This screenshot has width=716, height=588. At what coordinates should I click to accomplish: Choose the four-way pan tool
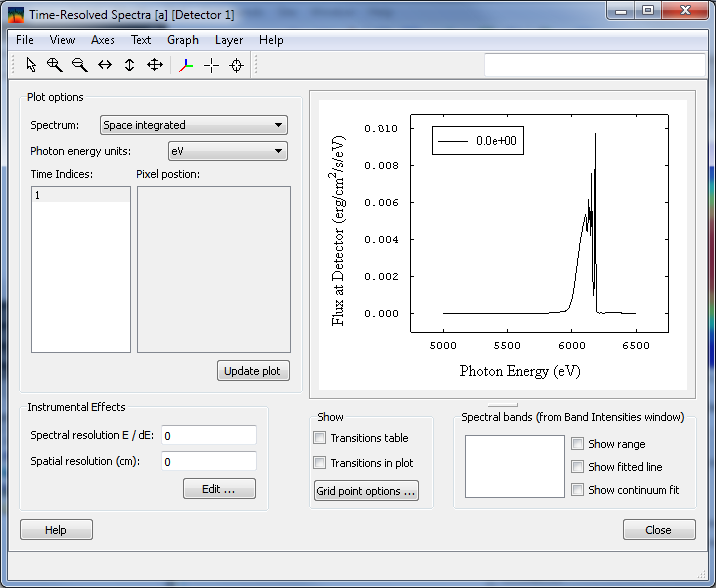tap(154, 65)
